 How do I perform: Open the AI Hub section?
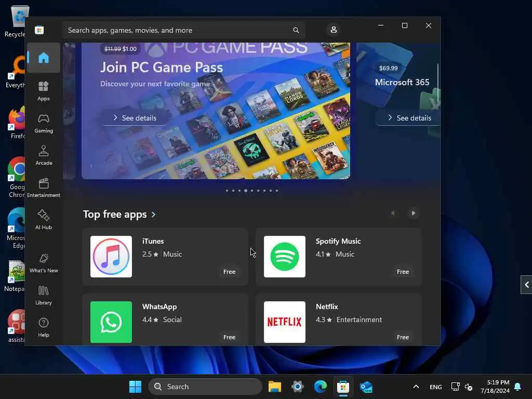pyautogui.click(x=44, y=220)
